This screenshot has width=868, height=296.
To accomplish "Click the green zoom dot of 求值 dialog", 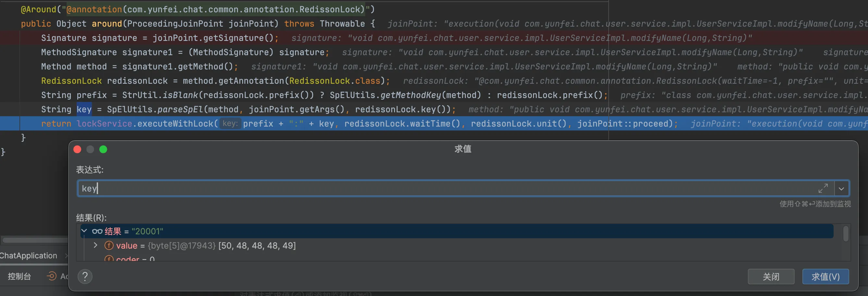I will point(103,149).
